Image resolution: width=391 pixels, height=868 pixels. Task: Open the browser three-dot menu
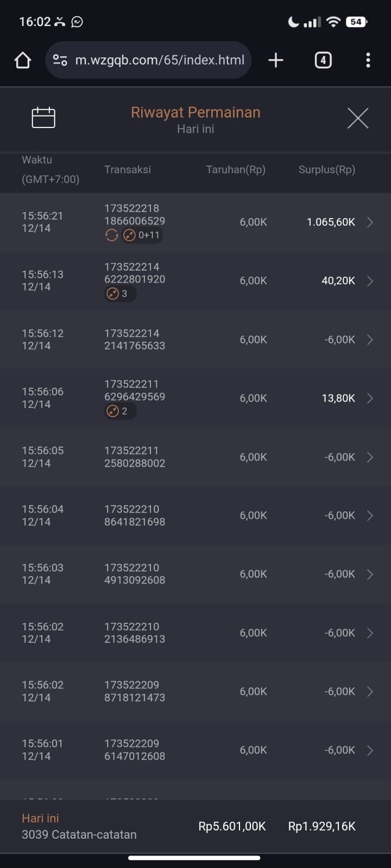368,60
